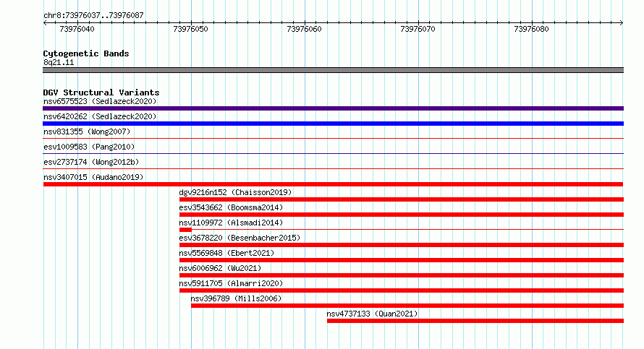Open variant esv2737174 (Wong2012b) label

(x=91, y=162)
